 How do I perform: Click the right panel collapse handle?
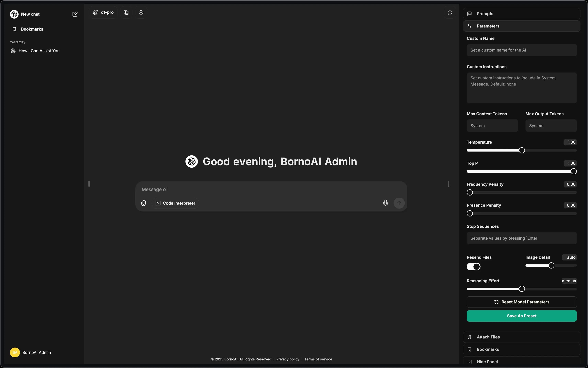coord(449,184)
